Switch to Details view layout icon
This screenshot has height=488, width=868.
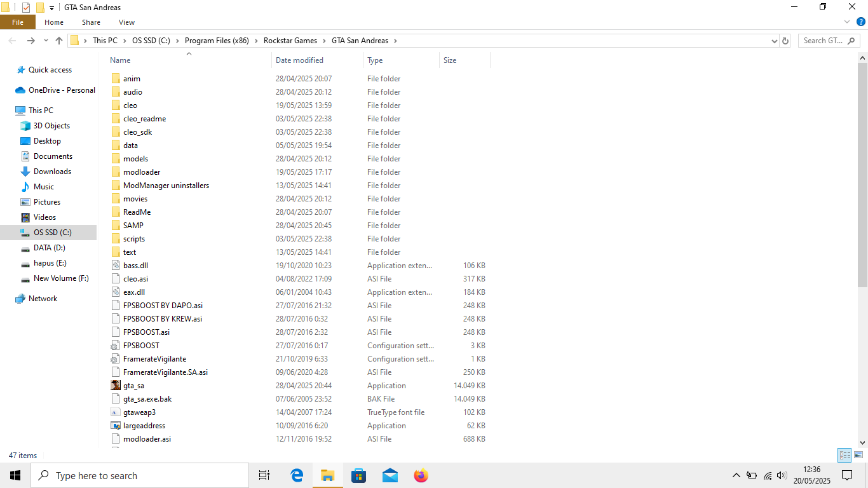coord(844,455)
